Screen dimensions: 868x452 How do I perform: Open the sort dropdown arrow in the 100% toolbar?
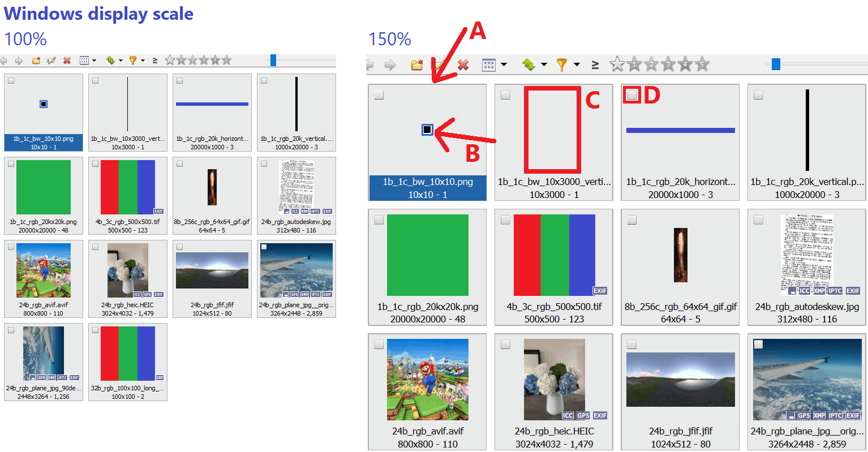pyautogui.click(x=121, y=61)
